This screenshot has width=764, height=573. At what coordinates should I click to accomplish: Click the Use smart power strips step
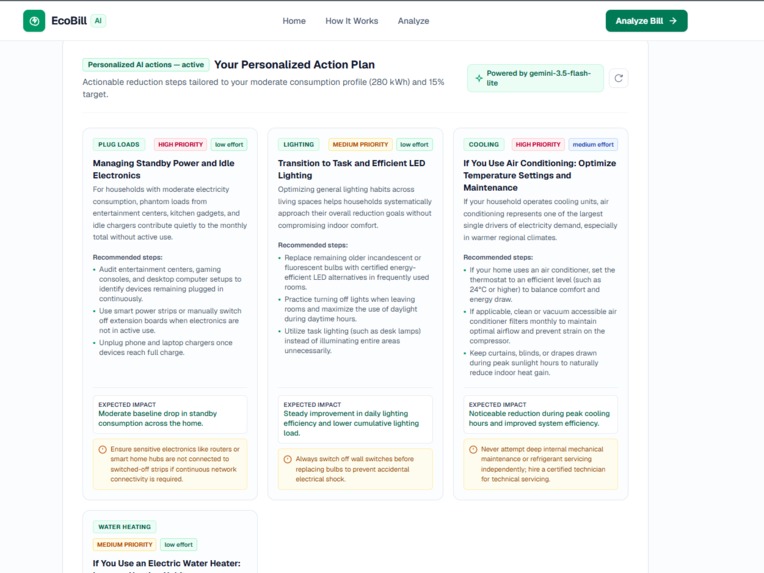pos(170,321)
